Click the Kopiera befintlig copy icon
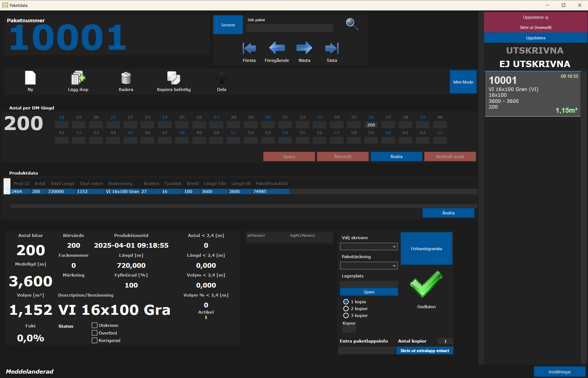 pos(174,78)
